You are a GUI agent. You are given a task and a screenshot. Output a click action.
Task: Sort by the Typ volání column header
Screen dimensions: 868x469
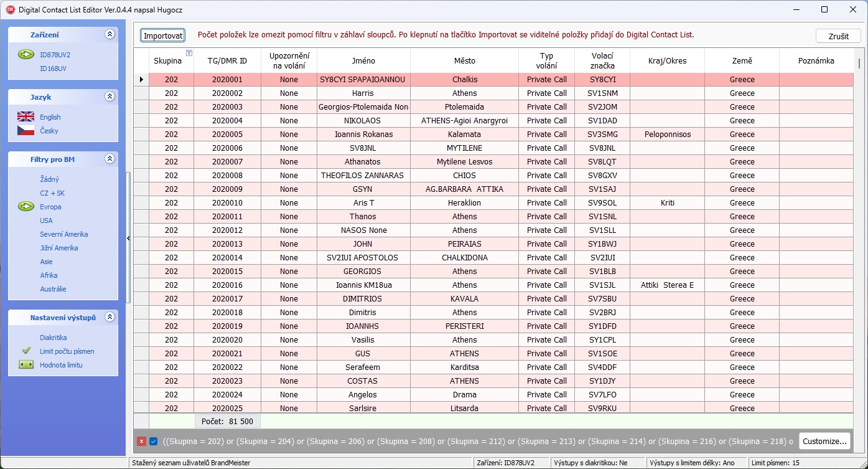[546, 60]
